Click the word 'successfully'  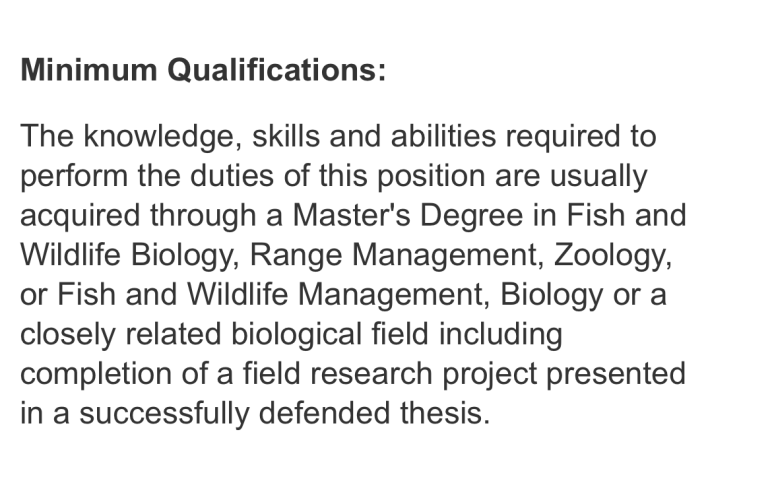pos(164,413)
